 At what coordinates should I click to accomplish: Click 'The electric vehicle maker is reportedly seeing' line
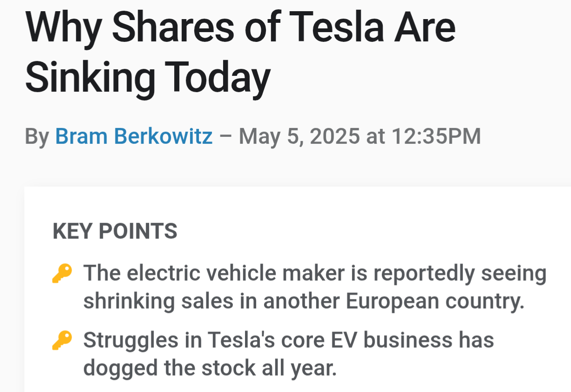point(315,274)
